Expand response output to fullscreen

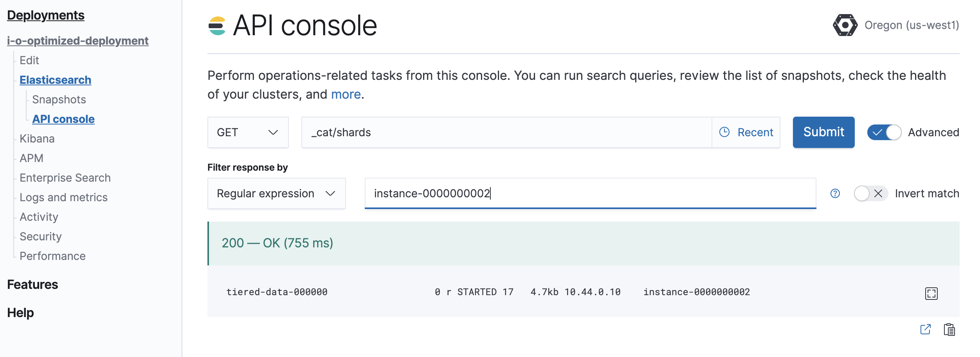[x=931, y=293]
